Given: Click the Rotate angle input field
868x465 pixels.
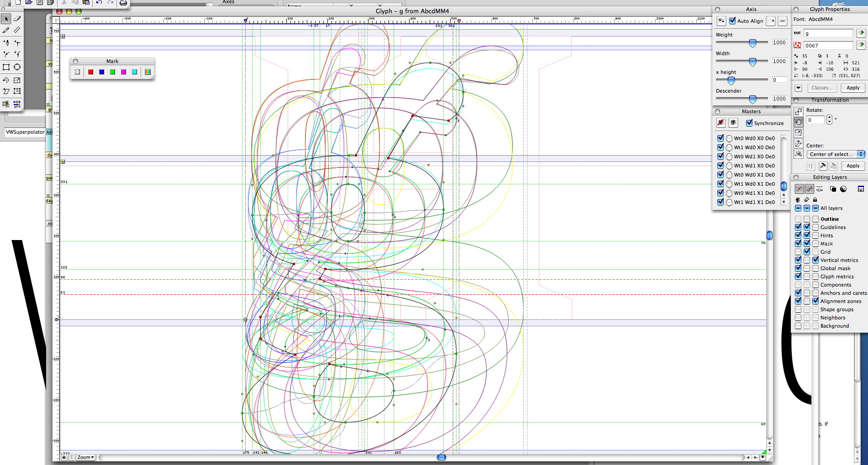Looking at the screenshot, I should tap(815, 120).
